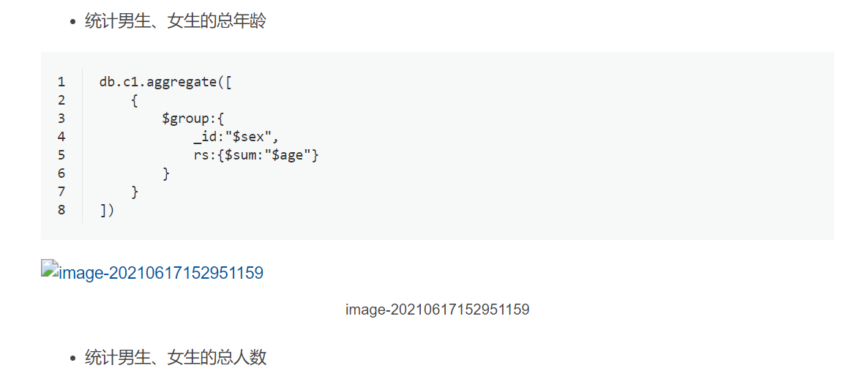Open the image-20210617152951159 link

[x=160, y=274]
